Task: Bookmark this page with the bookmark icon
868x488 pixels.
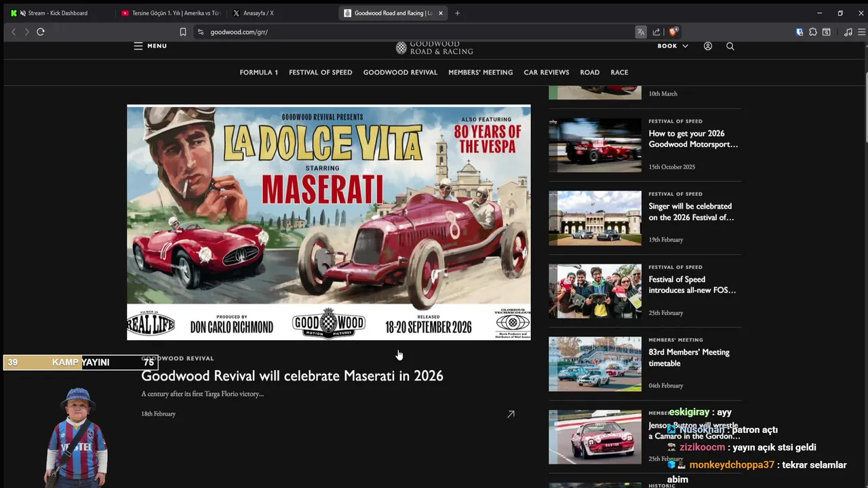Action: (x=183, y=32)
